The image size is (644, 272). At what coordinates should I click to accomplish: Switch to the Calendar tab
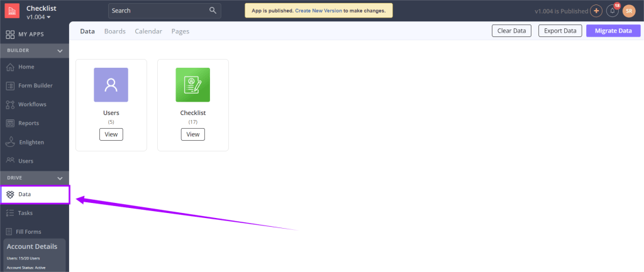(148, 31)
